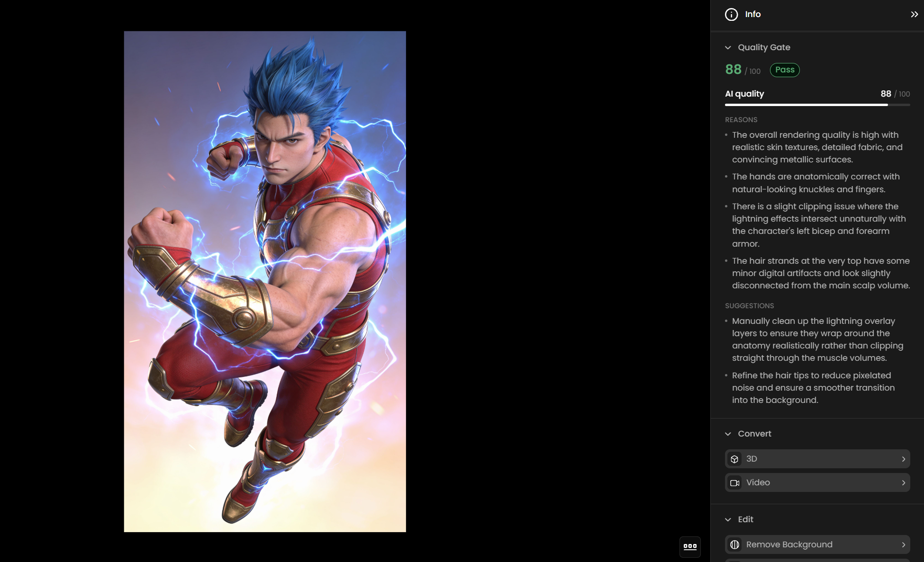The height and width of the screenshot is (562, 924).
Task: Open the Remove Background option
Action: tap(817, 544)
